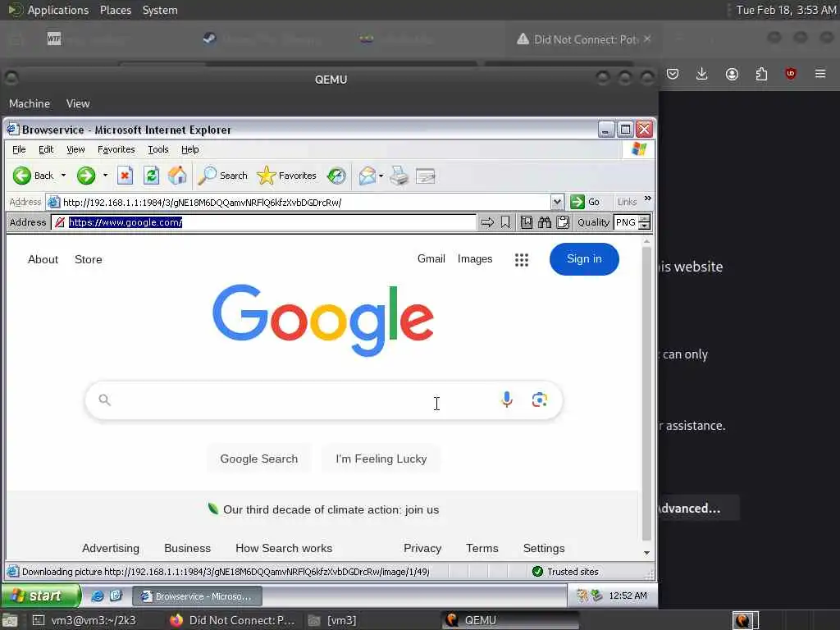Open the Google apps grid icon

[x=521, y=260]
